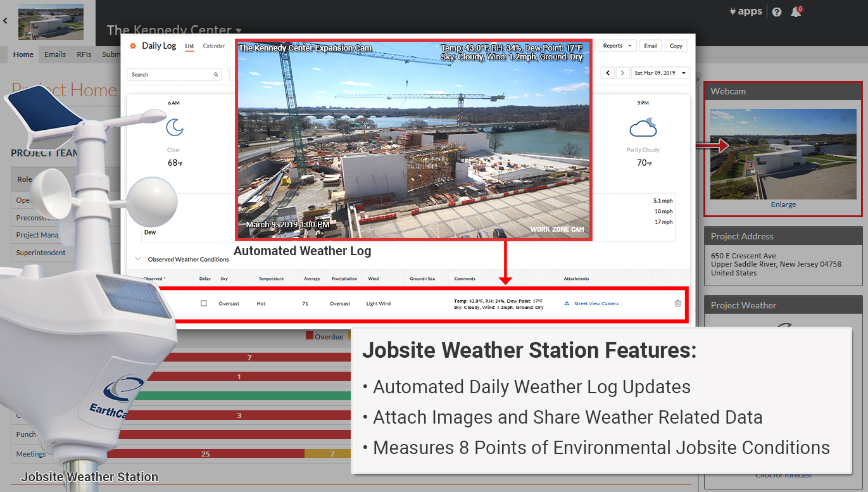Click the search magnifier icon in Daily Log
The height and width of the screenshot is (492, 868).
216,75
